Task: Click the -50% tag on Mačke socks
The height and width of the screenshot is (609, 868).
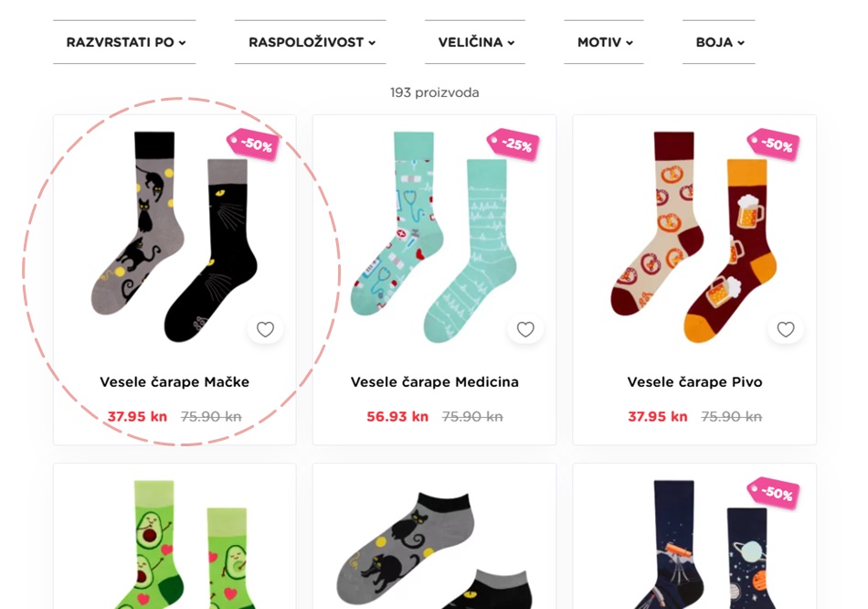Action: pyautogui.click(x=253, y=144)
